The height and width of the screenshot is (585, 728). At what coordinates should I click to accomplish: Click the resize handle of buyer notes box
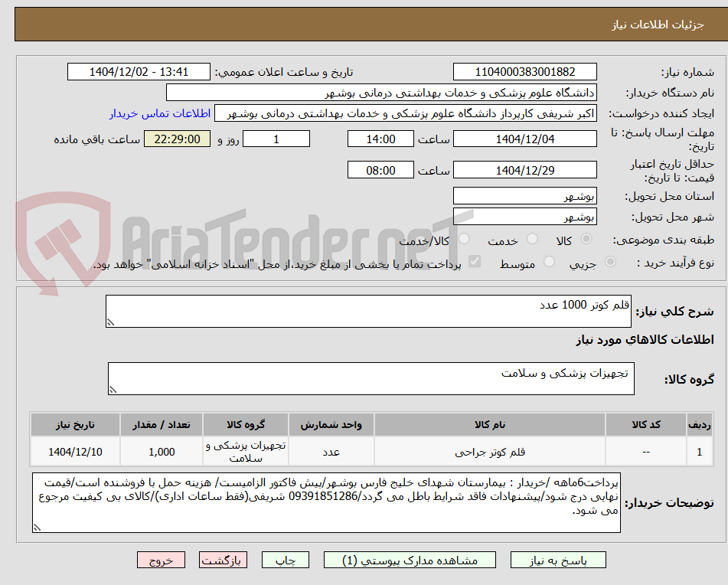coord(37,528)
